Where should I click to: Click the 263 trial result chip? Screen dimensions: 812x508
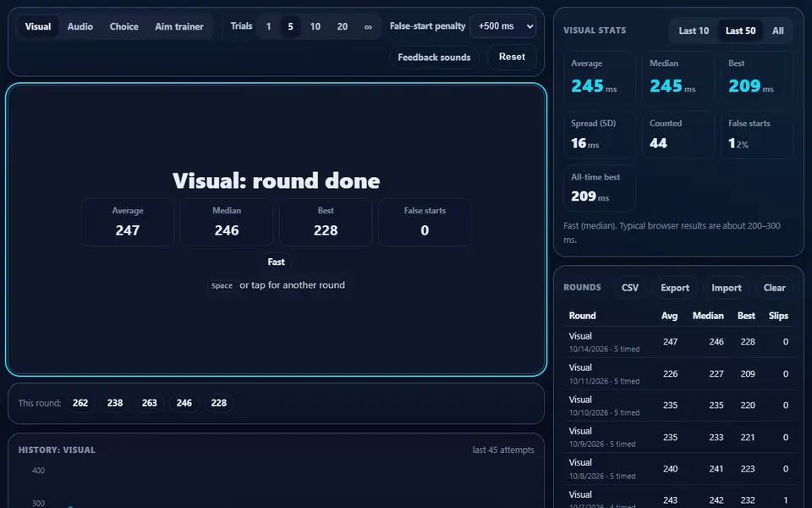(149, 403)
